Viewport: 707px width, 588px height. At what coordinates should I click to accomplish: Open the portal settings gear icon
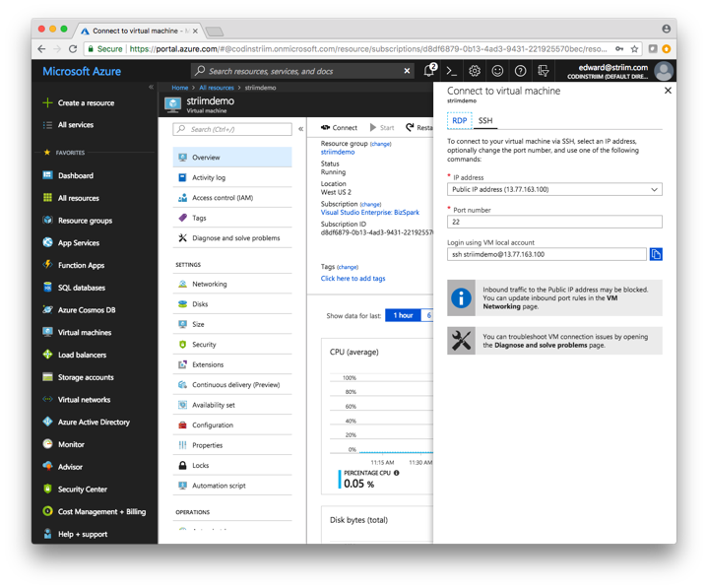coord(475,71)
